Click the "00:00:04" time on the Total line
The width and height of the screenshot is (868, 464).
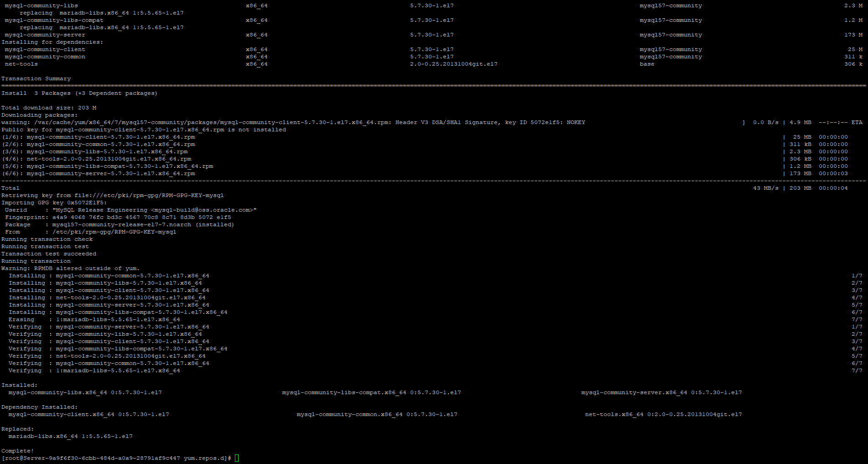[x=833, y=188]
